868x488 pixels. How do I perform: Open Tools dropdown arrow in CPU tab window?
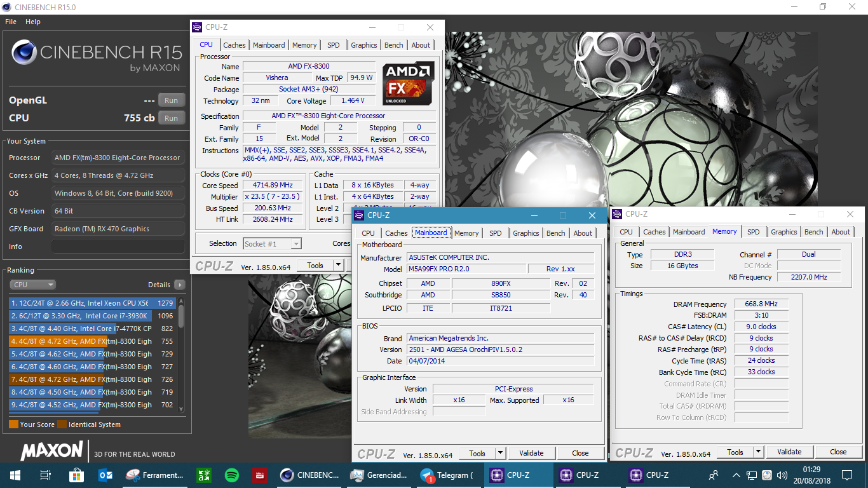[338, 266]
